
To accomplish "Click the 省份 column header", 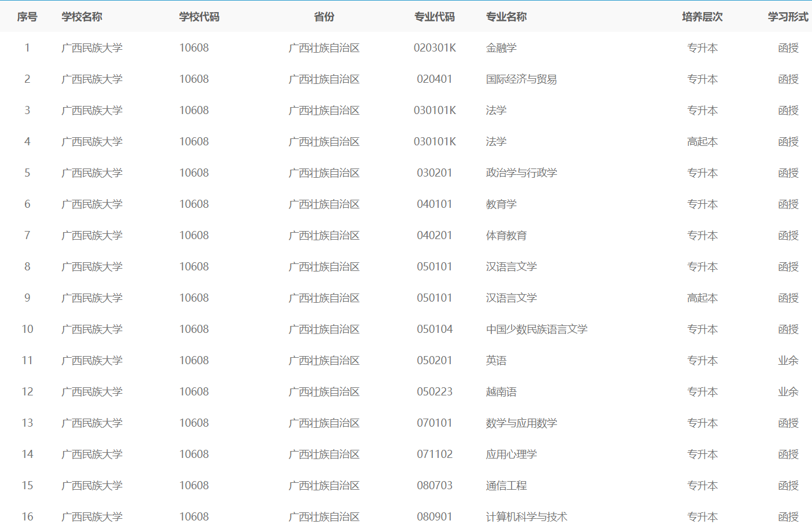I will [x=324, y=17].
